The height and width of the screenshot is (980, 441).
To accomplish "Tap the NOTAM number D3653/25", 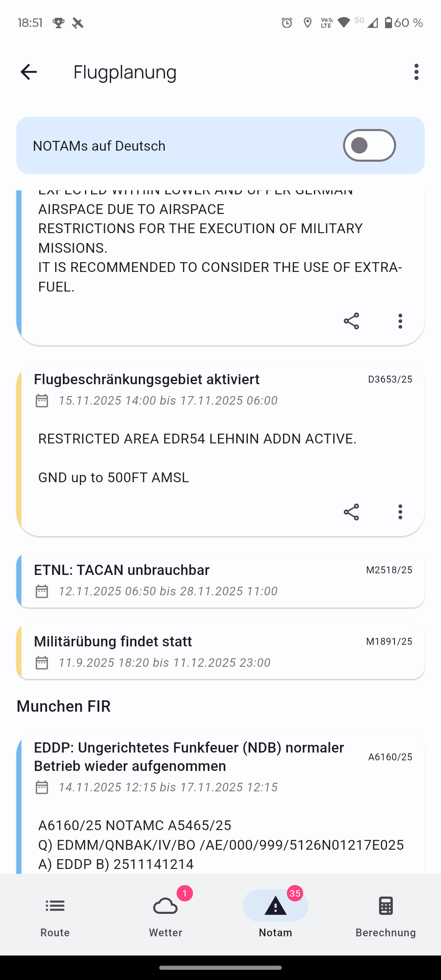I will coord(390,379).
